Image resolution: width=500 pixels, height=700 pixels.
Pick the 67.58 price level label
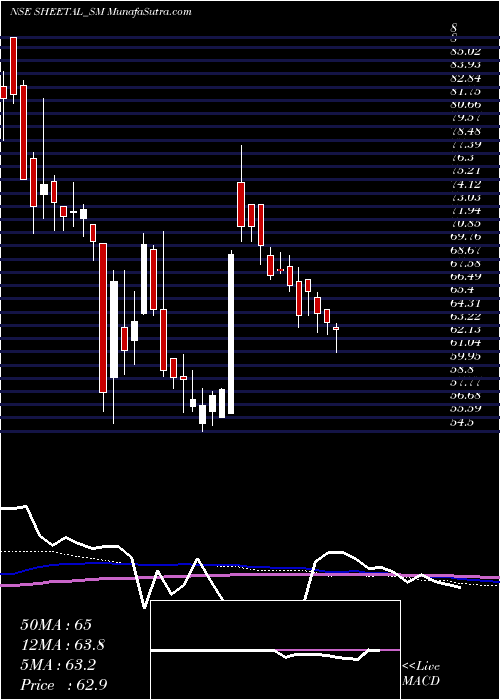(465, 263)
